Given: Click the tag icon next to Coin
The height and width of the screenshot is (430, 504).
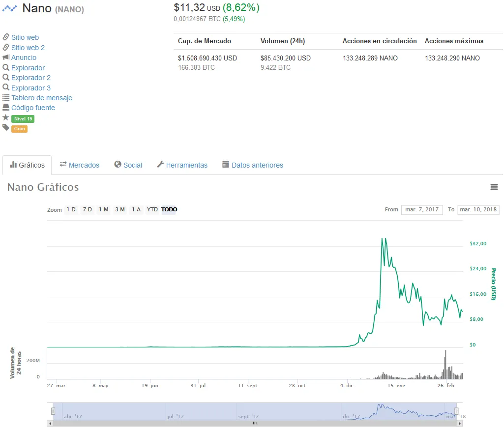Looking at the screenshot, I should pyautogui.click(x=6, y=128).
